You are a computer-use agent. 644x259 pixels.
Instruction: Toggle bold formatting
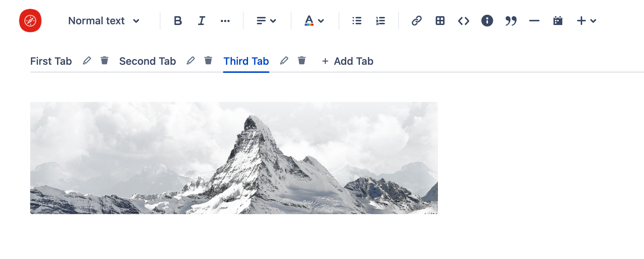click(178, 21)
